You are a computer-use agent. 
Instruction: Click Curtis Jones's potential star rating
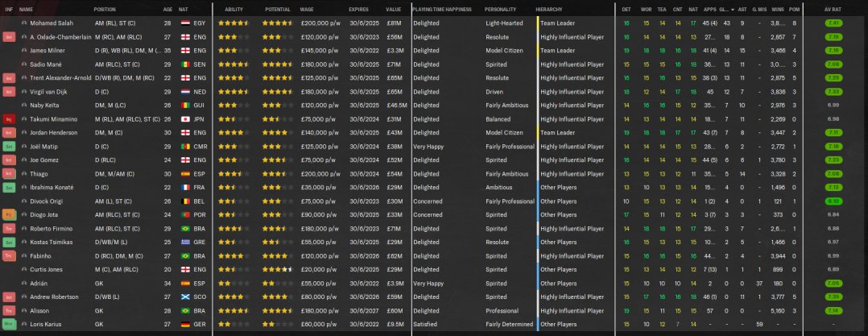(277, 270)
